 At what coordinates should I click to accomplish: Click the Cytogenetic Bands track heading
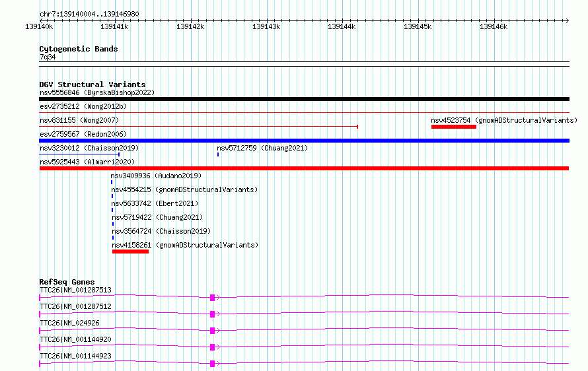pyautogui.click(x=79, y=49)
